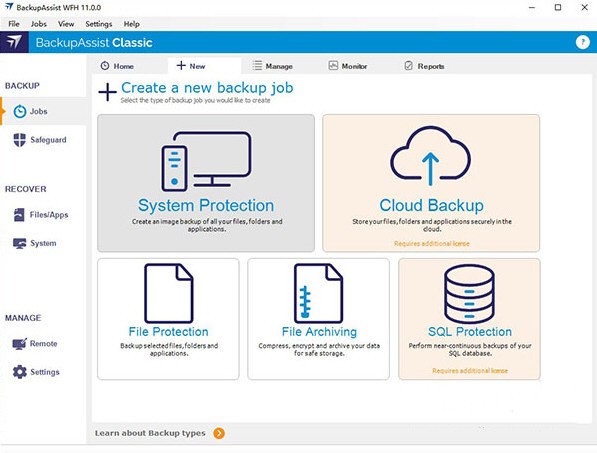The height and width of the screenshot is (453, 597).
Task: Switch to the Monitor tab
Action: point(348,66)
